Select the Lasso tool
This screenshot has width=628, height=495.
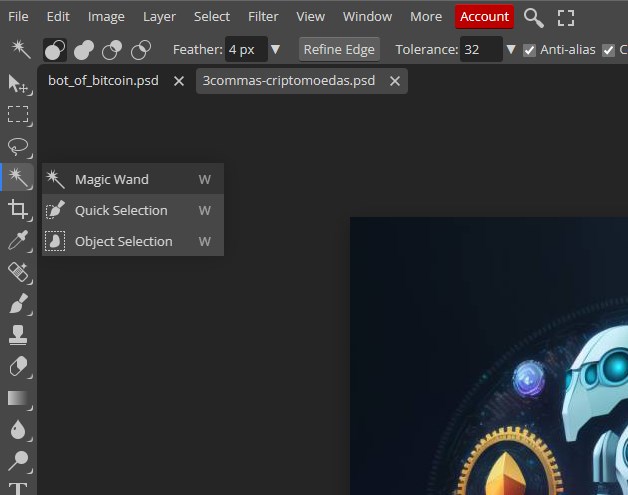(x=18, y=147)
